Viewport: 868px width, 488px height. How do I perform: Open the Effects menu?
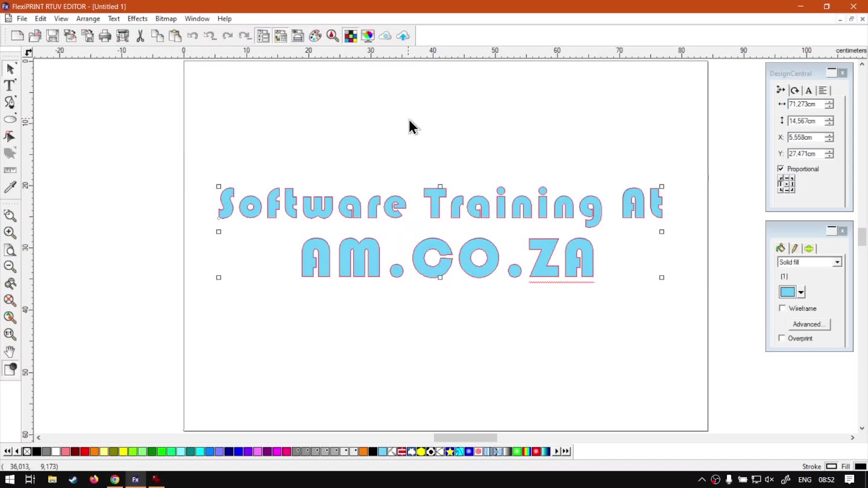coord(137,19)
